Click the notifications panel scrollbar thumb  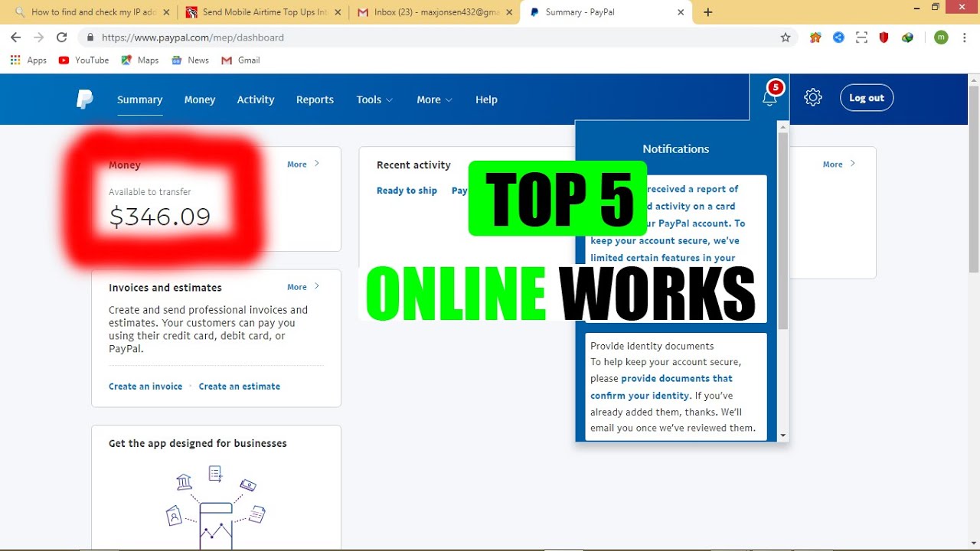click(782, 230)
